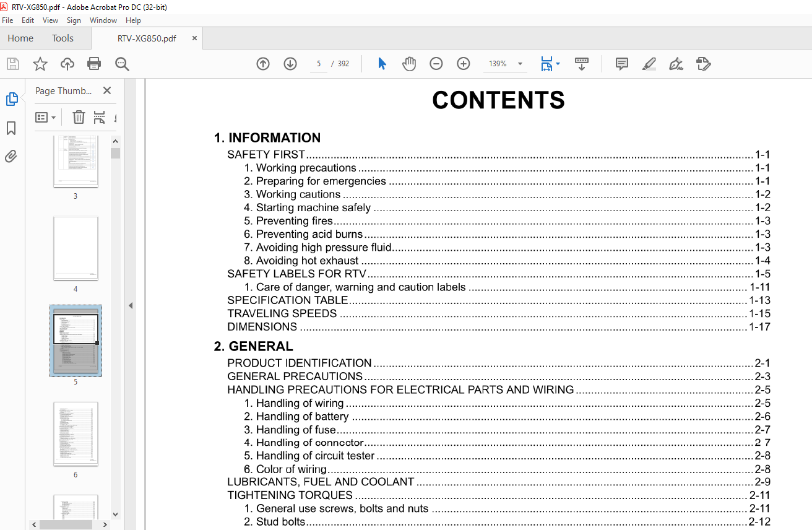Click '5. Preventing fires' entry
This screenshot has height=530, width=812.
(507, 221)
